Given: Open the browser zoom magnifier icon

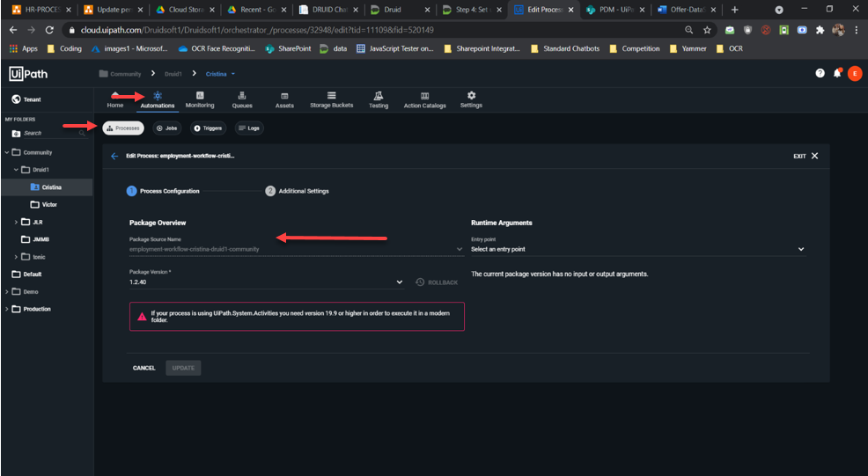Looking at the screenshot, I should (689, 30).
